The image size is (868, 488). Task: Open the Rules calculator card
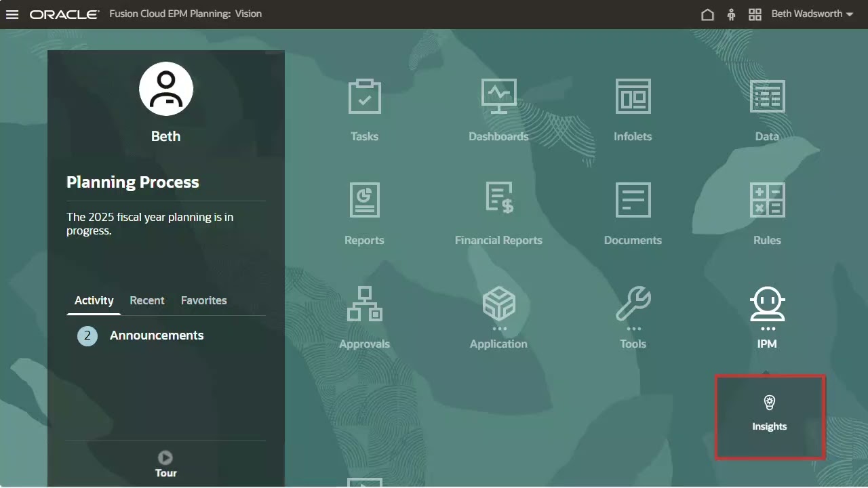pyautogui.click(x=767, y=213)
